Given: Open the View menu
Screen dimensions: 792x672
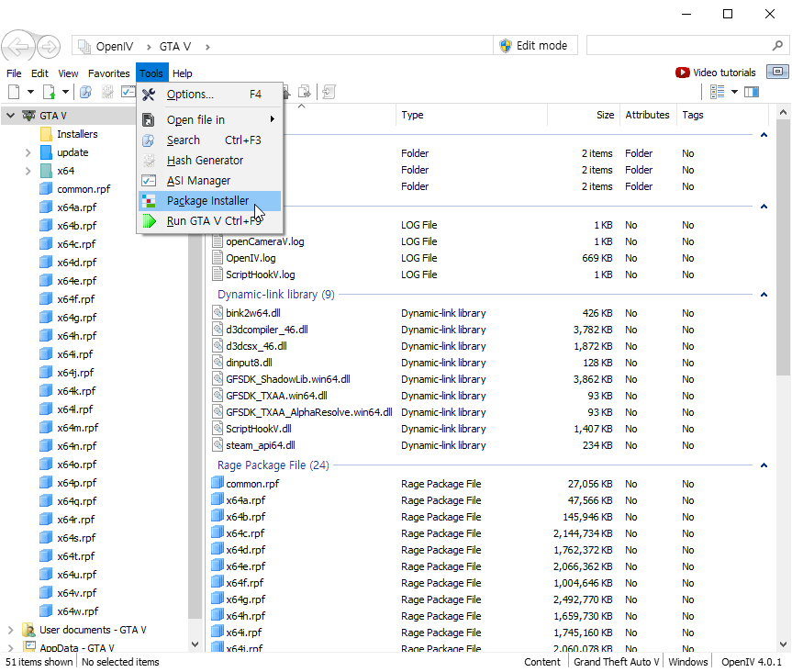Looking at the screenshot, I should pyautogui.click(x=68, y=73).
